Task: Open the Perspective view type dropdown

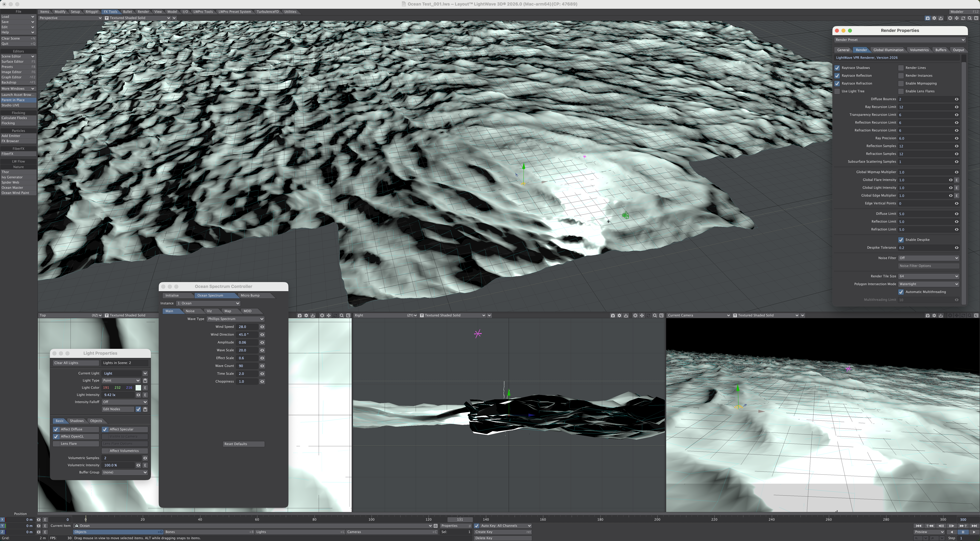Action: point(70,18)
